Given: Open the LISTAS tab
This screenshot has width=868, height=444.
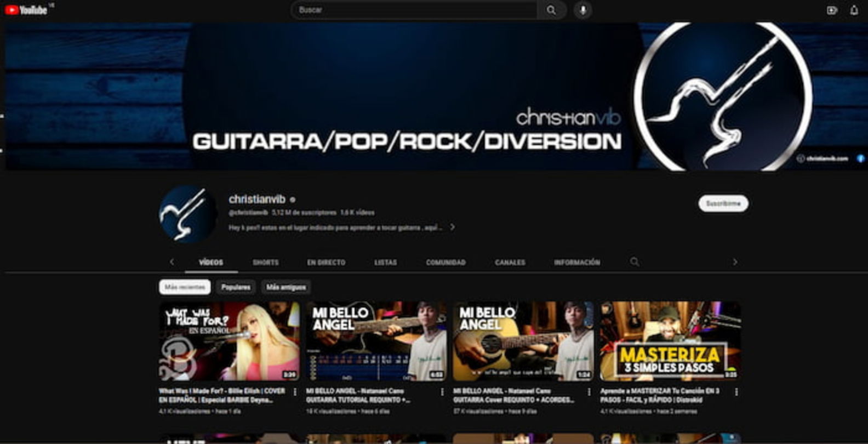Looking at the screenshot, I should 386,263.
